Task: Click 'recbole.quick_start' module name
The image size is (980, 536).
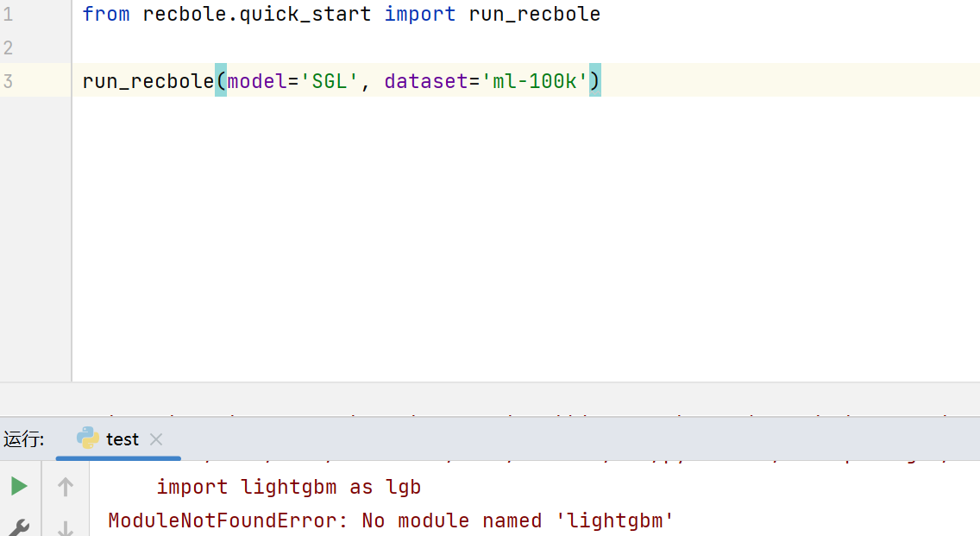Action: [256, 15]
